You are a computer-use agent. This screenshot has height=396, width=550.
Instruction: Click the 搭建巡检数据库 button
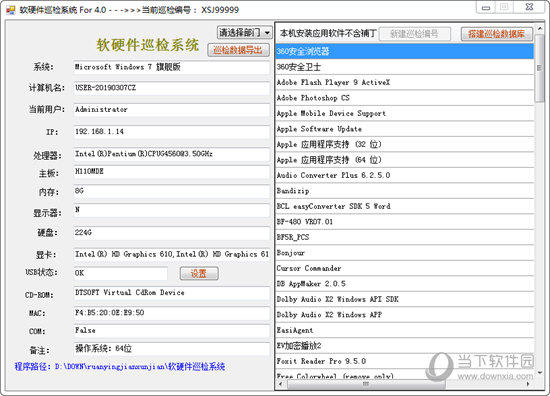tap(496, 34)
